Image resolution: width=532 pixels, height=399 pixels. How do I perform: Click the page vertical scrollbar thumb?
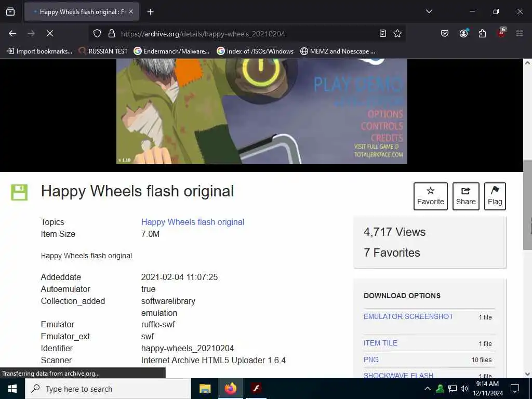(x=527, y=204)
